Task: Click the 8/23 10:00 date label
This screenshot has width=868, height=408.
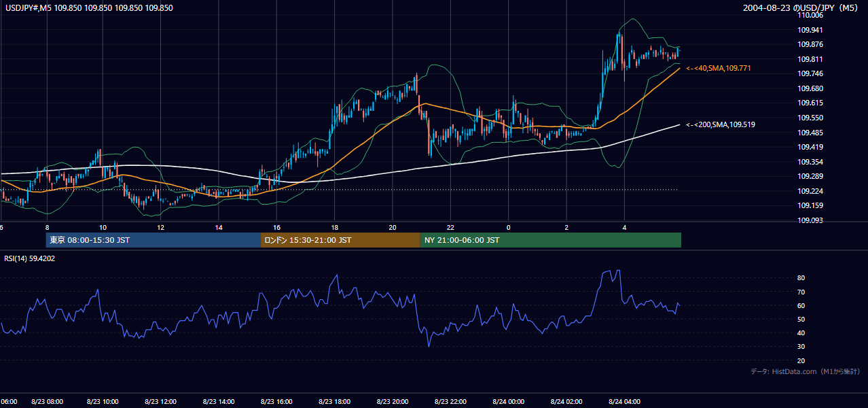Action: [103, 401]
